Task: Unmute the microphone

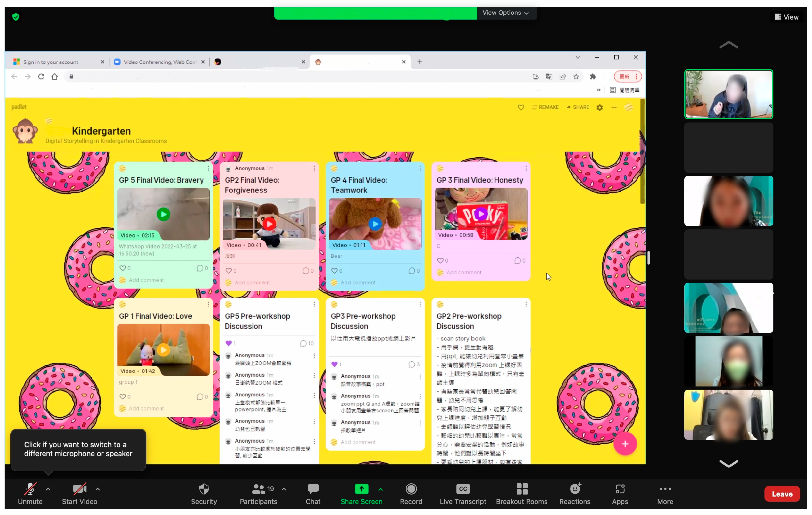Action: coord(30,493)
